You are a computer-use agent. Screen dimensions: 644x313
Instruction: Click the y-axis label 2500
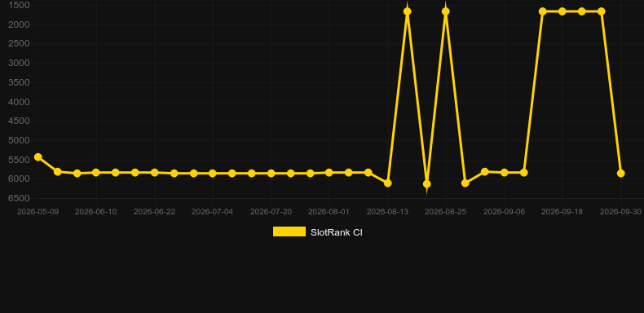(19, 43)
